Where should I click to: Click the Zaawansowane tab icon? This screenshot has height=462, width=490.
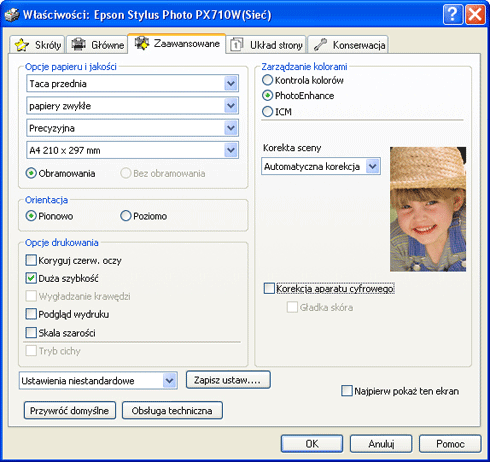142,43
